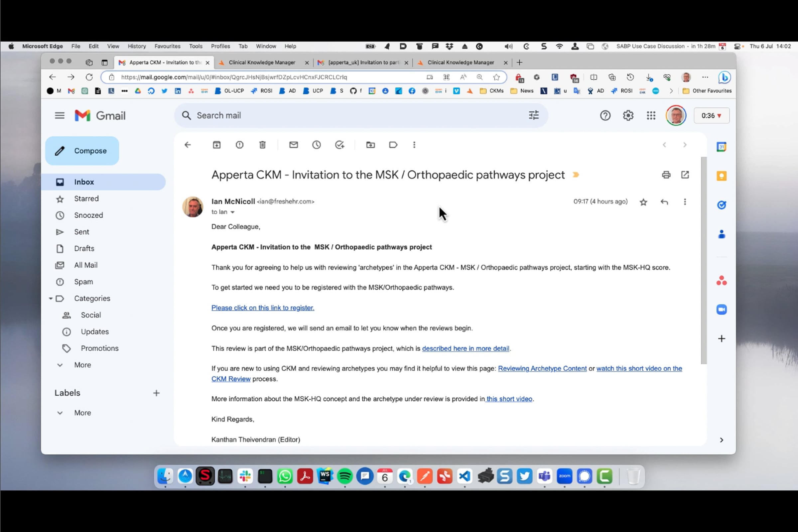798x532 pixels.
Task: Delete the email with trash icon
Action: coord(262,145)
